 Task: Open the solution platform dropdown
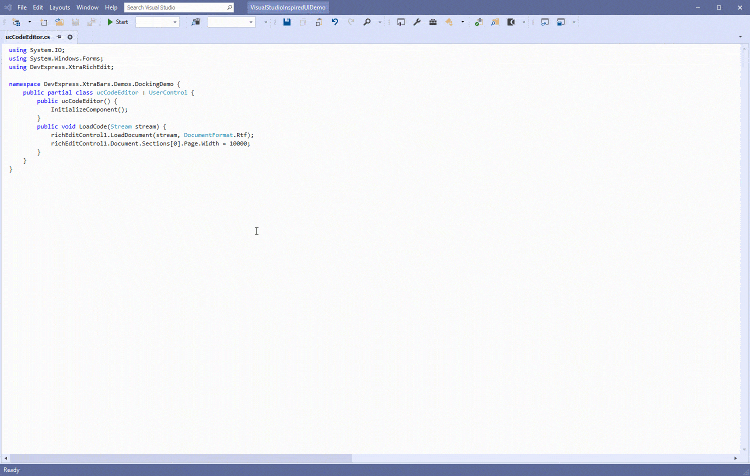tap(231, 21)
